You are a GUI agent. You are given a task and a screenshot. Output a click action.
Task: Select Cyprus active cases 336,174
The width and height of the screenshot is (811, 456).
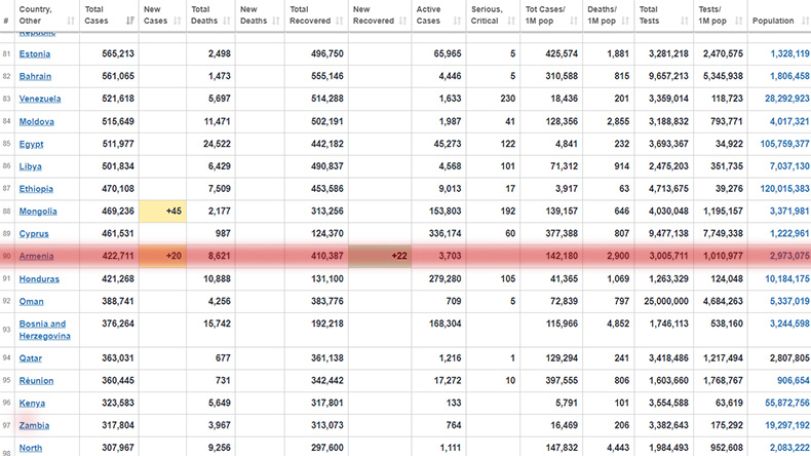click(x=445, y=234)
